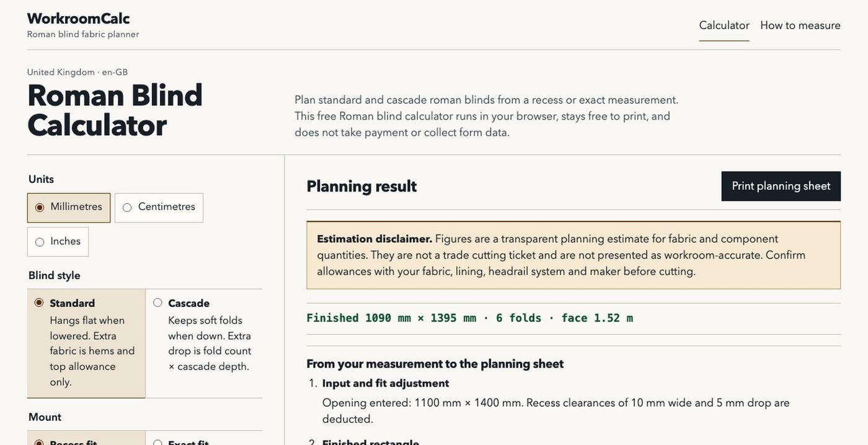Choose the Exact fit mount option
This screenshot has height=445, width=868.
coord(204,438)
